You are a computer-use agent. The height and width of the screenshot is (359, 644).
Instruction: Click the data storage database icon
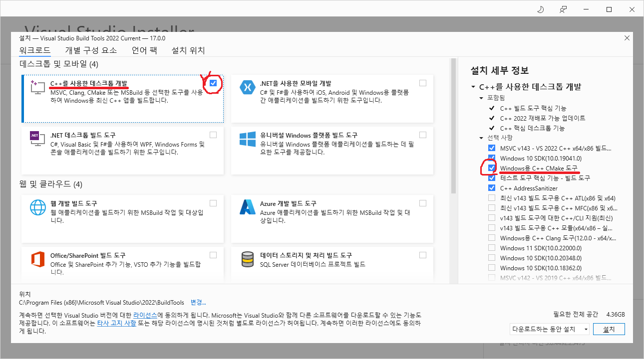coord(247,259)
